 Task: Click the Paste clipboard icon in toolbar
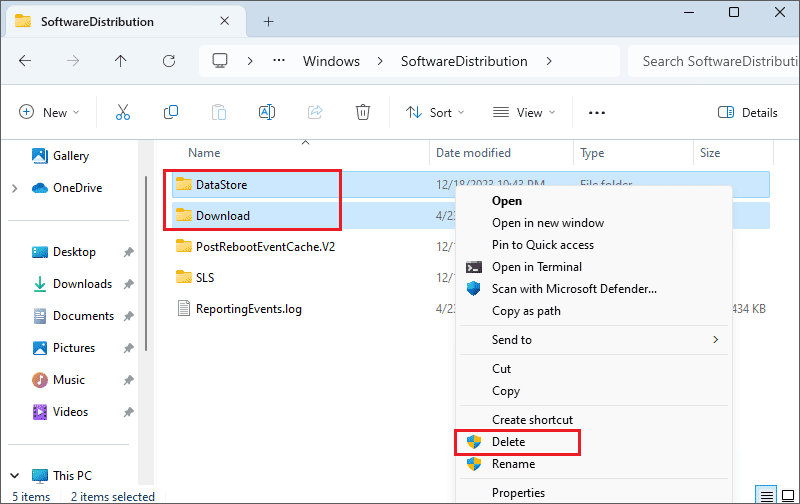pos(219,112)
